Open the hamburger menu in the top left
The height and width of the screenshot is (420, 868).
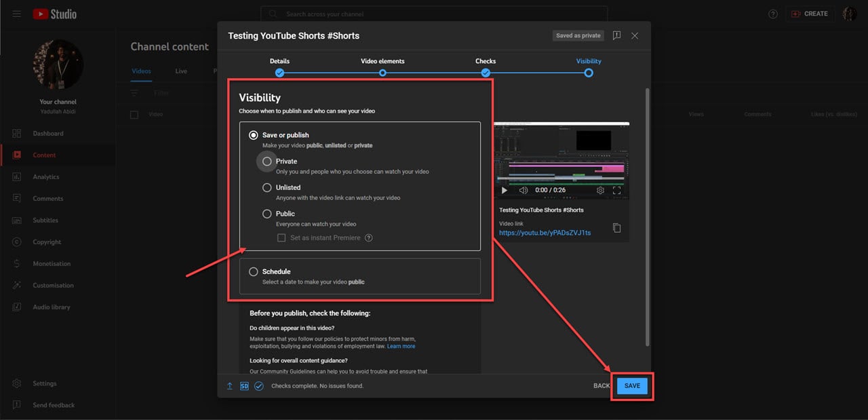click(16, 14)
